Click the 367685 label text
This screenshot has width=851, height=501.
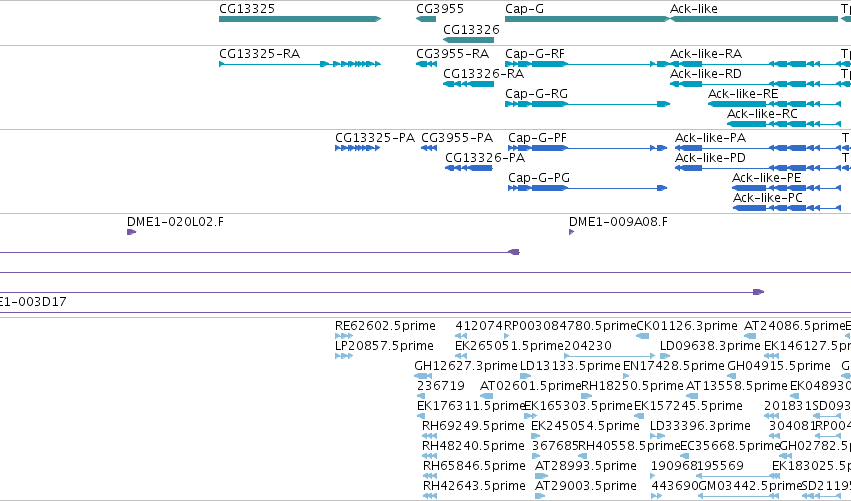point(555,446)
